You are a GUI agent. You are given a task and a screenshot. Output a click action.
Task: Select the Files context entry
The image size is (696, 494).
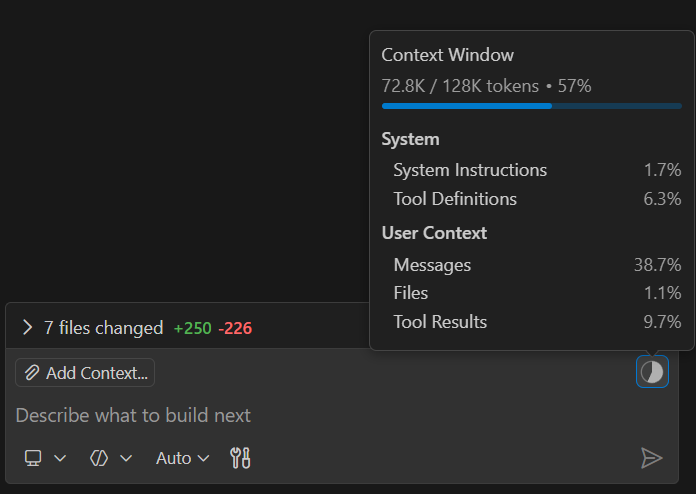411,293
